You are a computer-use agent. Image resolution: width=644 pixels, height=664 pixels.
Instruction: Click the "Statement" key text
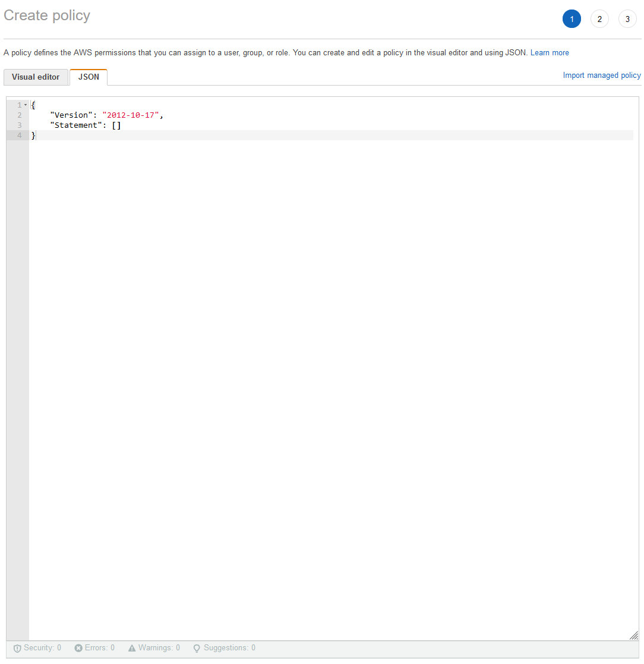pyautogui.click(x=76, y=125)
